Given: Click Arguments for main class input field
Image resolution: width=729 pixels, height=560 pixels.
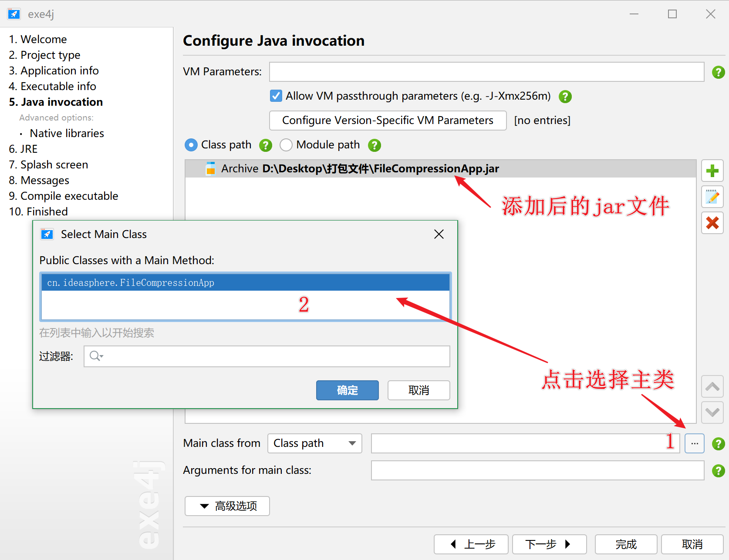Looking at the screenshot, I should pyautogui.click(x=538, y=470).
